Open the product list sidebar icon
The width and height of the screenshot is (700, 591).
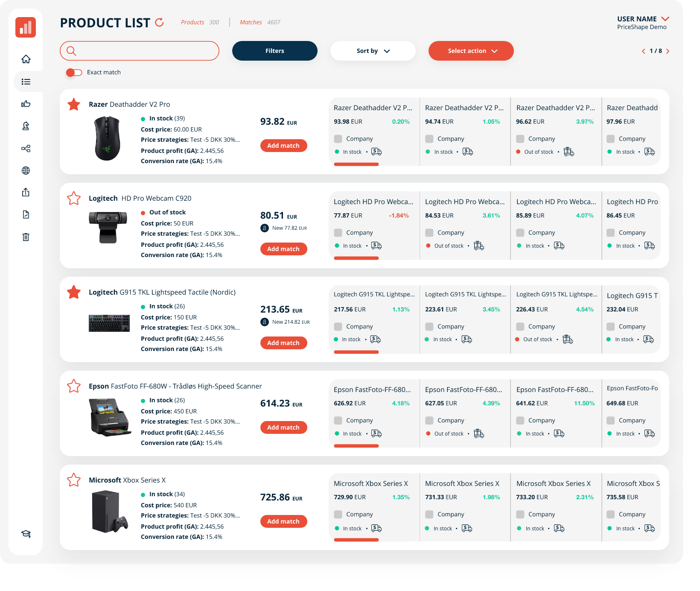pyautogui.click(x=26, y=82)
